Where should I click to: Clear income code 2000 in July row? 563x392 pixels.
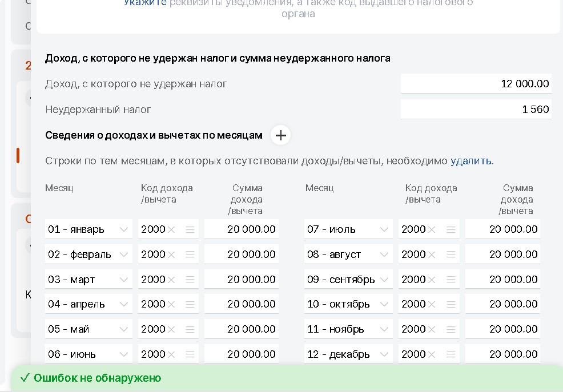(x=432, y=229)
